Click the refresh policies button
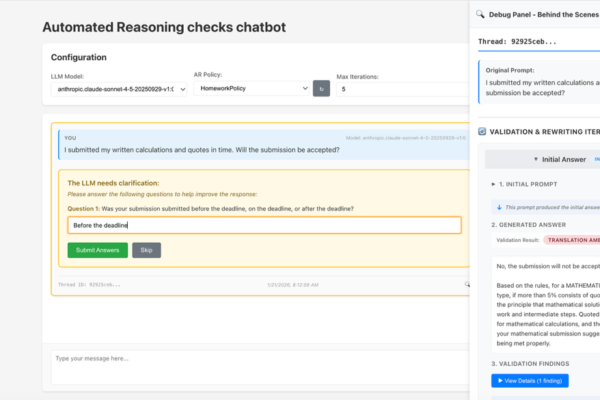Screen dimensions: 600x400 (321, 88)
